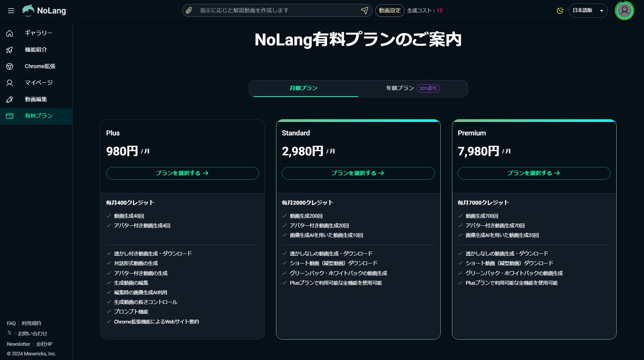644x360 pixels.
Task: Open マイページ via its sidebar icon
Action: pyautogui.click(x=10, y=83)
